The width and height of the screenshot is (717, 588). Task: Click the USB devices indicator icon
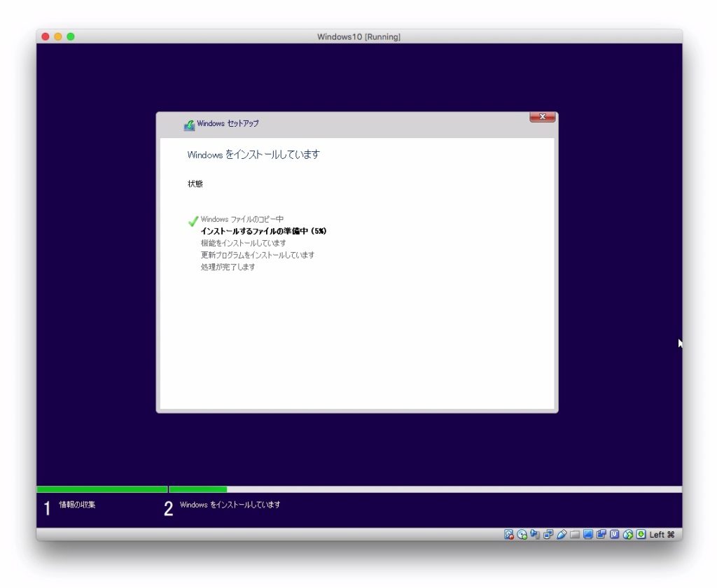click(562, 534)
